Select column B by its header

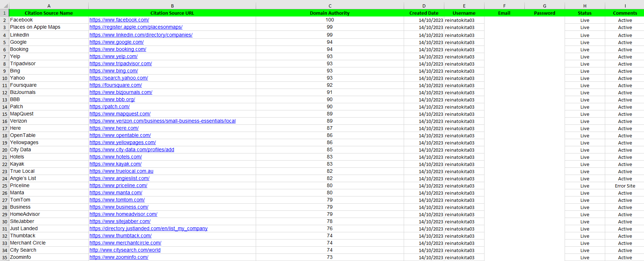tap(172, 6)
